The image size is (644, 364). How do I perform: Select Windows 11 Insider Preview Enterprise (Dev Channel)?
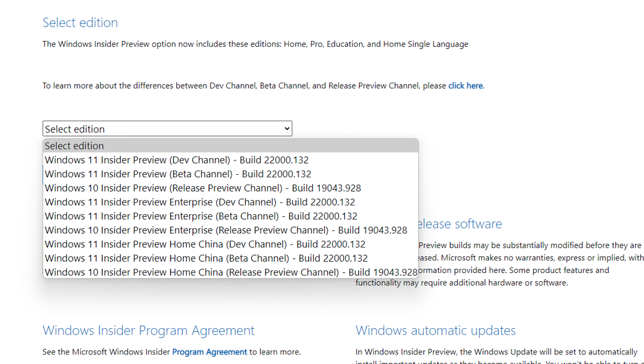pos(231,202)
